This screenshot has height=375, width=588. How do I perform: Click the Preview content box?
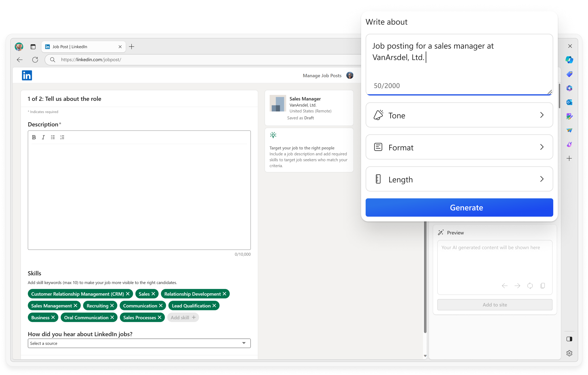coord(495,267)
